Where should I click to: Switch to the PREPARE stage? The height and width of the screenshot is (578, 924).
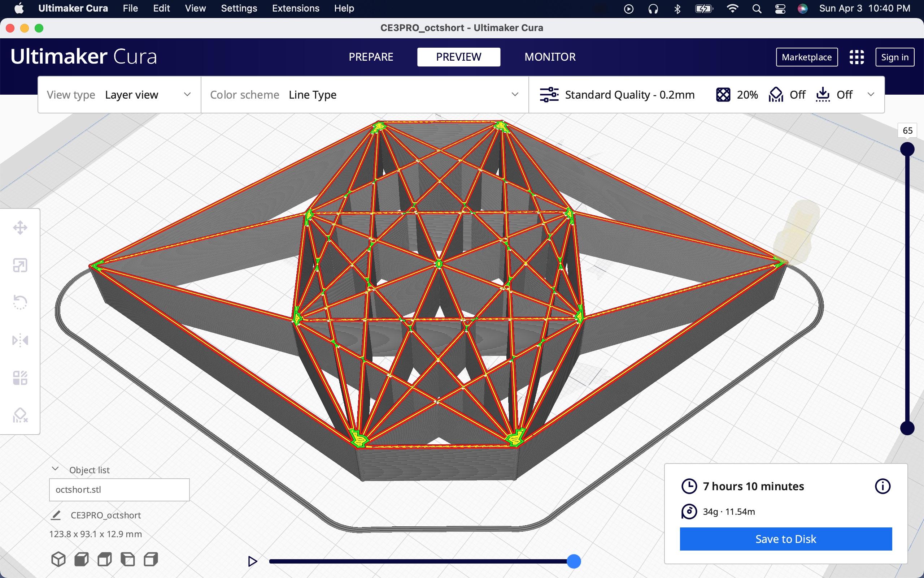coord(371,57)
